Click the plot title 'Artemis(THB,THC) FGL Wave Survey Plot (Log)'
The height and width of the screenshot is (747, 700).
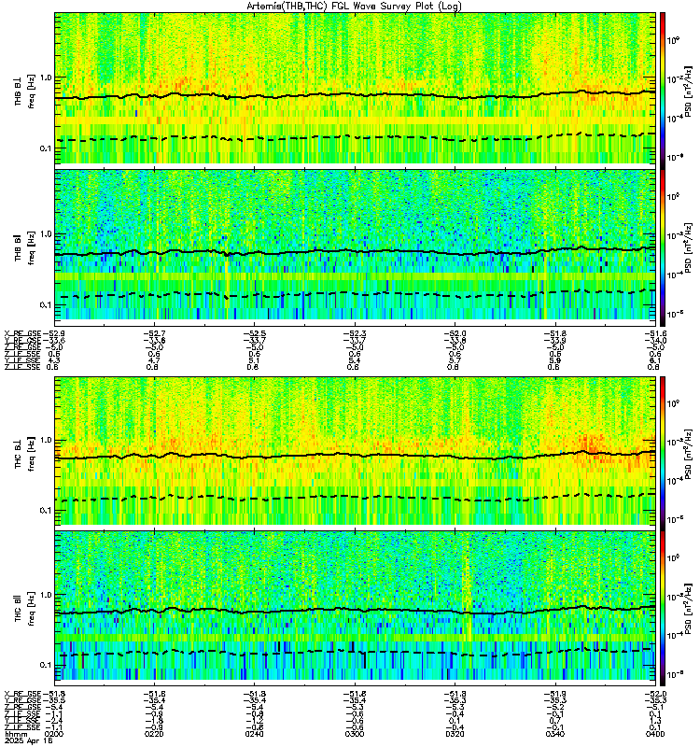pos(354,6)
